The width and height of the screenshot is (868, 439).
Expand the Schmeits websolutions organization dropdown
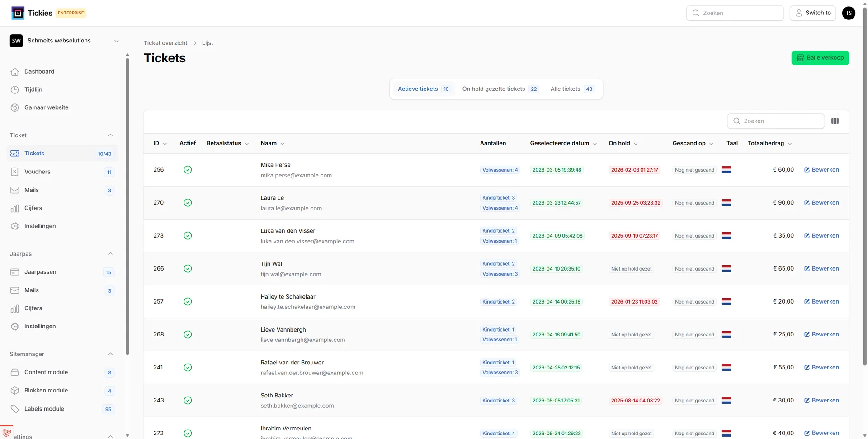point(116,41)
